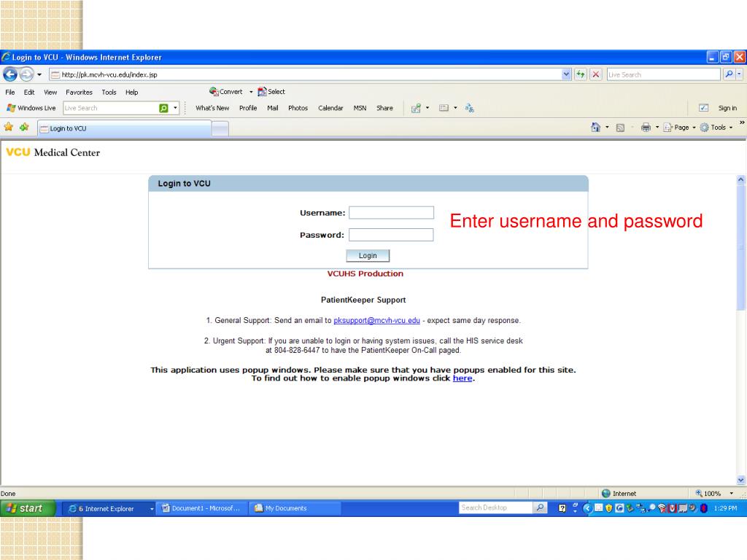747x560 pixels.
Task: Switch to Document1 Microsoft Word taskbar button
Action: (x=202, y=508)
